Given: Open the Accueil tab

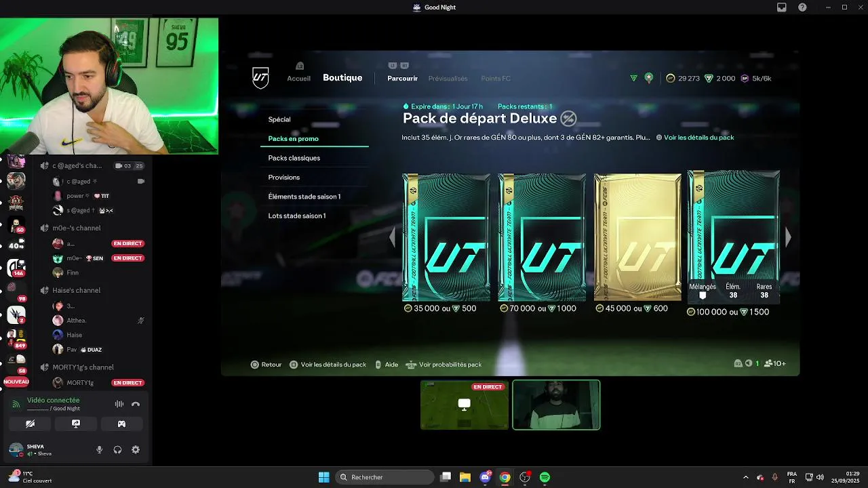Looking at the screenshot, I should (x=298, y=79).
